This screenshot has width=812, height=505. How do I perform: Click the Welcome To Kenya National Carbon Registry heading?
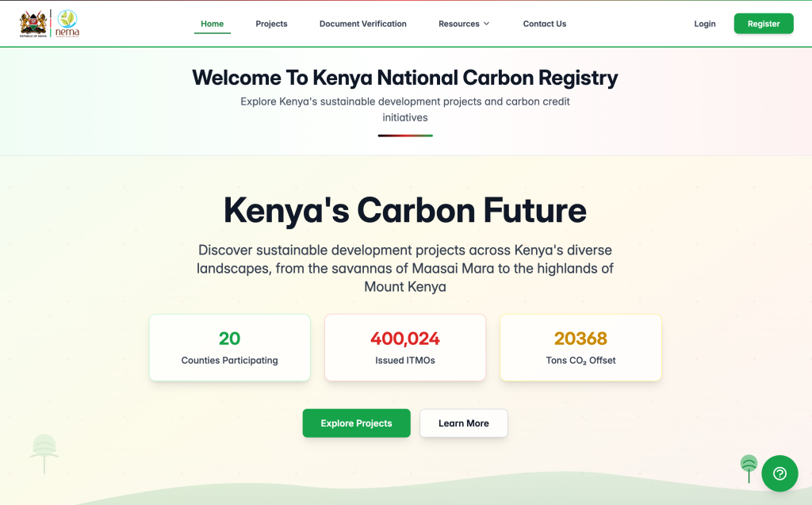(405, 78)
